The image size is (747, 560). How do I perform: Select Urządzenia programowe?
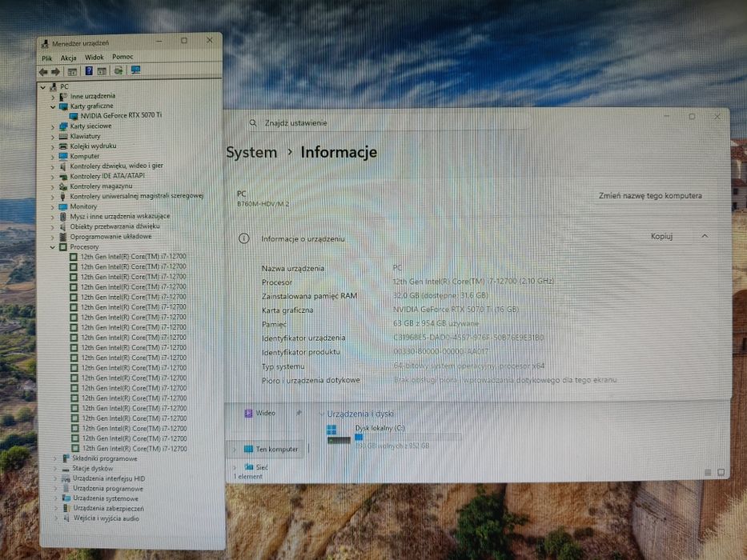(107, 489)
